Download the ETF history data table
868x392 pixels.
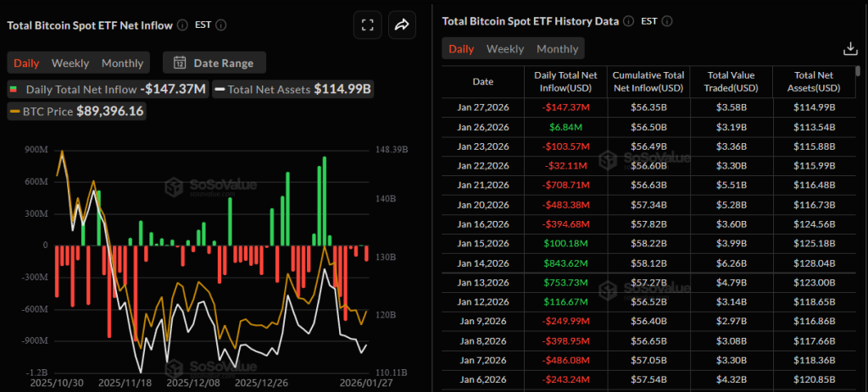pyautogui.click(x=850, y=48)
